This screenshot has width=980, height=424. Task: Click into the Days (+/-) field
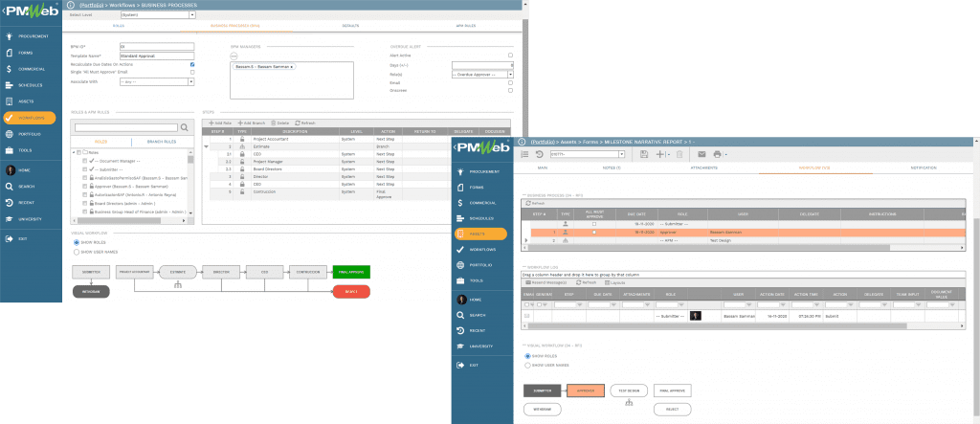click(482, 64)
